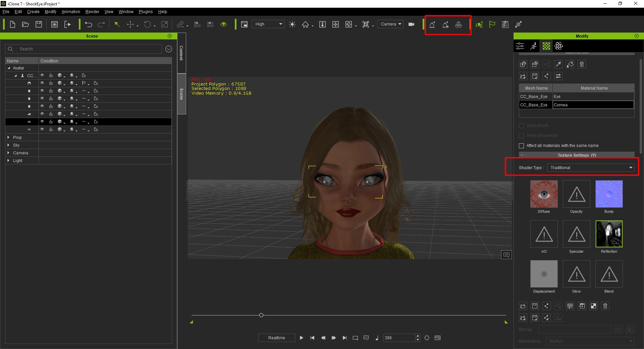
Task: Toggle 'Affect all materials with the same name'
Action: coord(521,146)
